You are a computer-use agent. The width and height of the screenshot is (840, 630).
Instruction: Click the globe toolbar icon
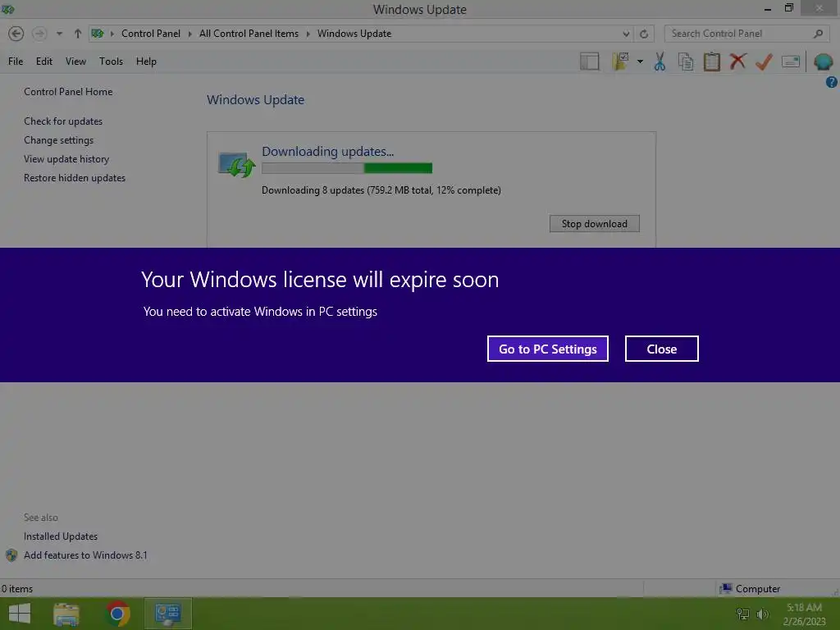pyautogui.click(x=824, y=62)
